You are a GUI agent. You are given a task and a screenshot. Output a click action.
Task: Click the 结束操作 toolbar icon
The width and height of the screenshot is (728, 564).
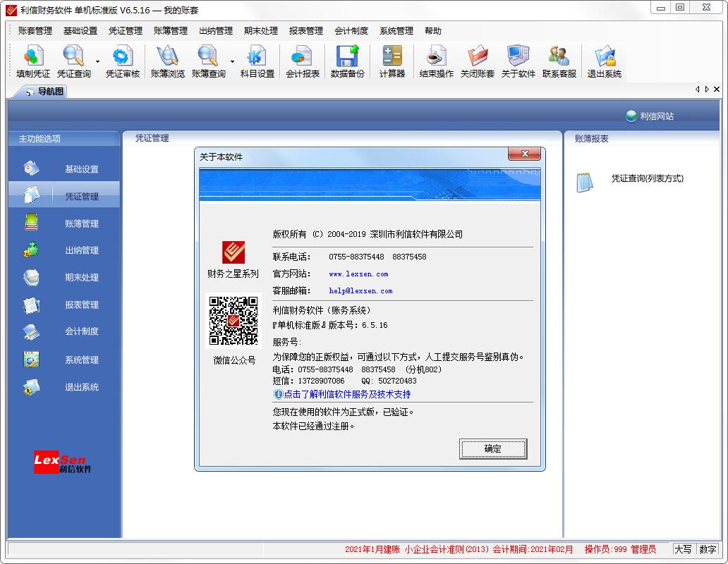[437, 62]
